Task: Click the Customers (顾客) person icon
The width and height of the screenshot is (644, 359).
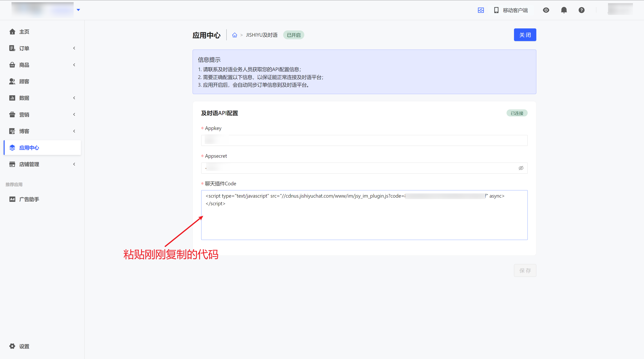Action: tap(12, 81)
